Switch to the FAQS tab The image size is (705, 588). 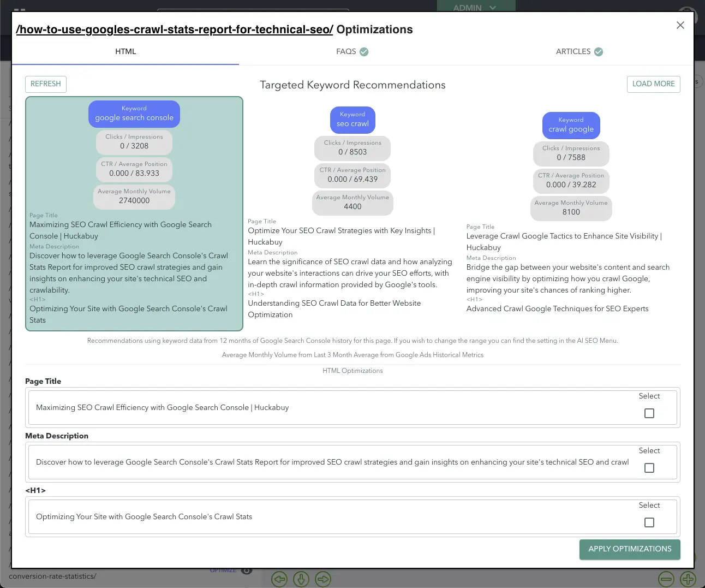click(352, 51)
